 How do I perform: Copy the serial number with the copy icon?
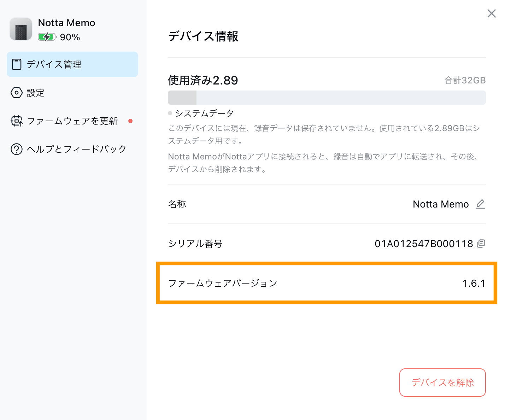481,244
